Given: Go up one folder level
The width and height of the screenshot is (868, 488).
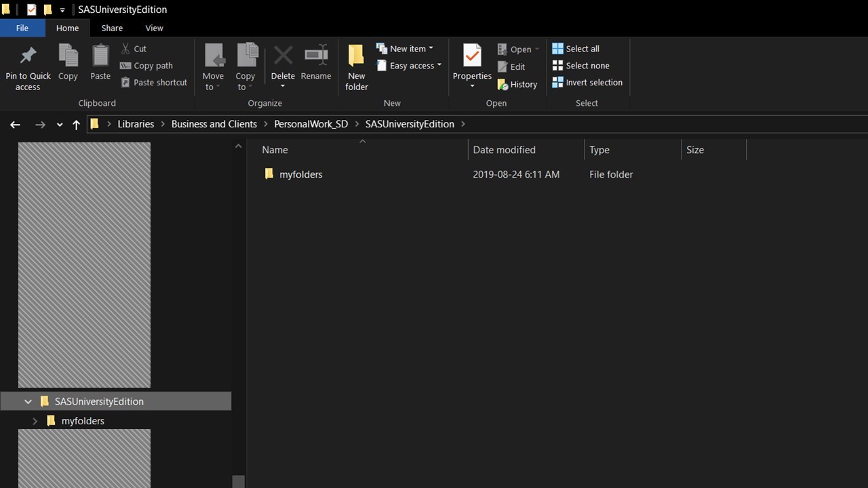Looking at the screenshot, I should click(76, 125).
